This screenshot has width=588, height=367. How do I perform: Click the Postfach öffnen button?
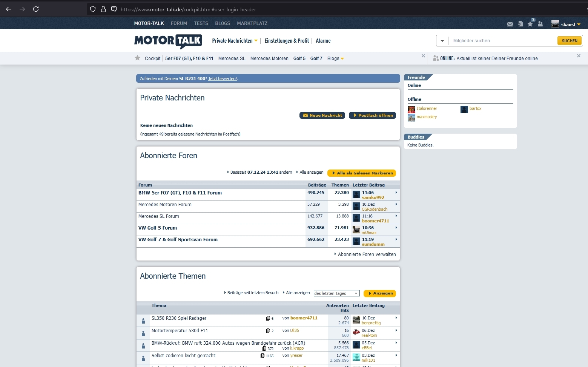372,115
